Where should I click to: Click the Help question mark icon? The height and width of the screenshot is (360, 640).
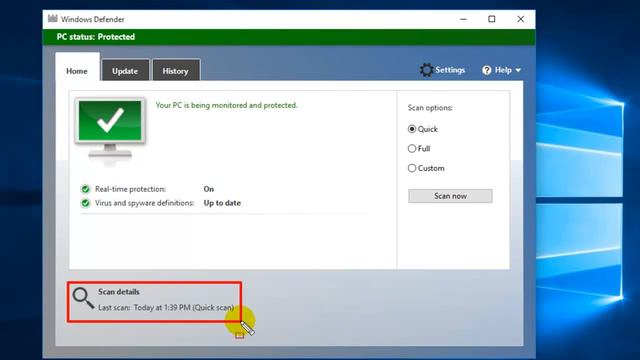click(487, 70)
